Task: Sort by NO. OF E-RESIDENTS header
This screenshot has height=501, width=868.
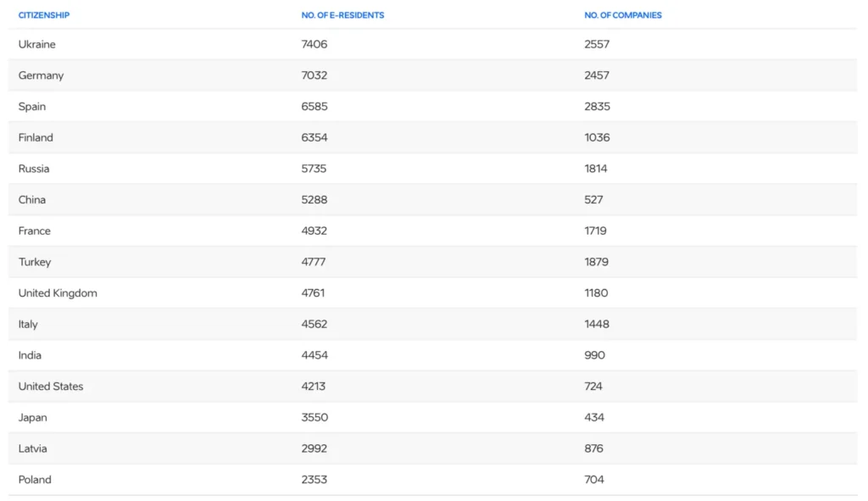Action: click(342, 15)
